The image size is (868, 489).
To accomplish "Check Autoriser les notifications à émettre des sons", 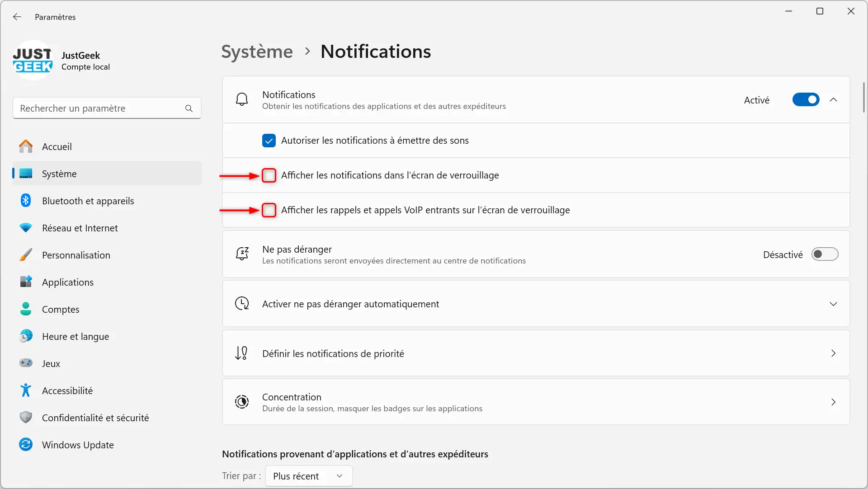I will pos(269,140).
